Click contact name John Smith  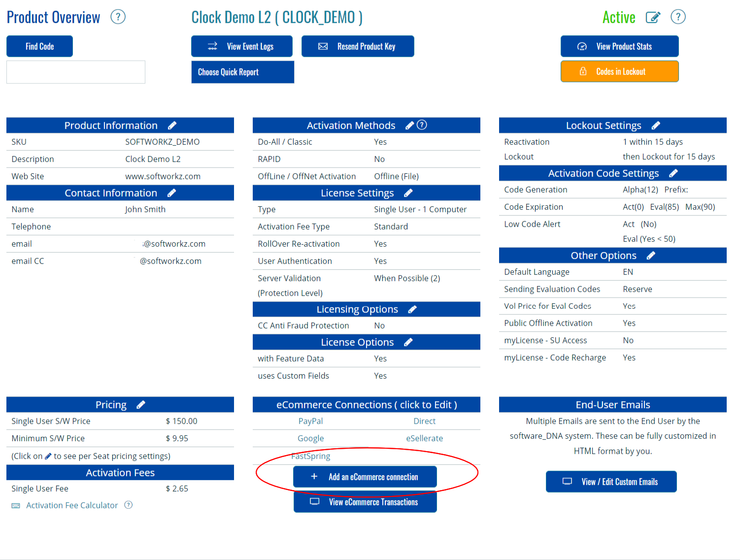pyautogui.click(x=145, y=209)
